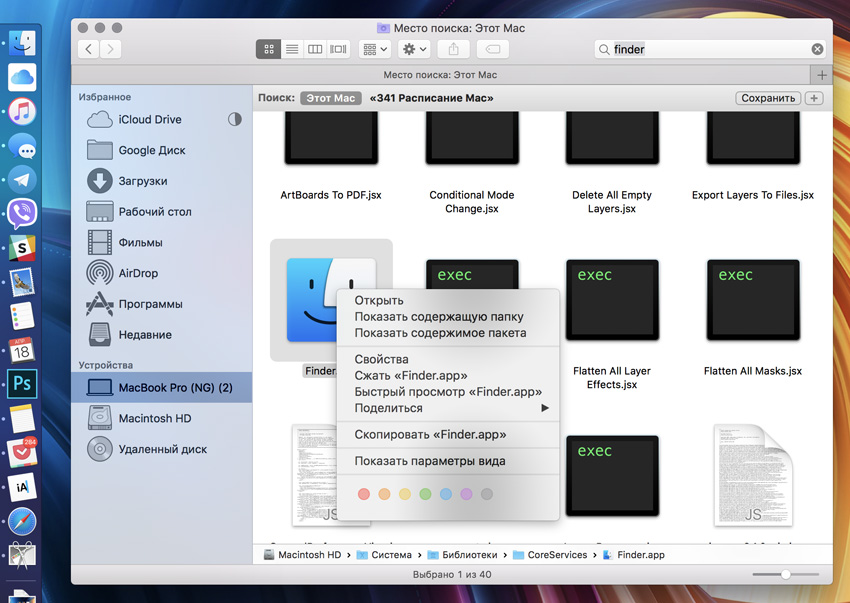Select Скопировать «Finder.app» menu item
Image resolution: width=850 pixels, height=603 pixels.
430,435
